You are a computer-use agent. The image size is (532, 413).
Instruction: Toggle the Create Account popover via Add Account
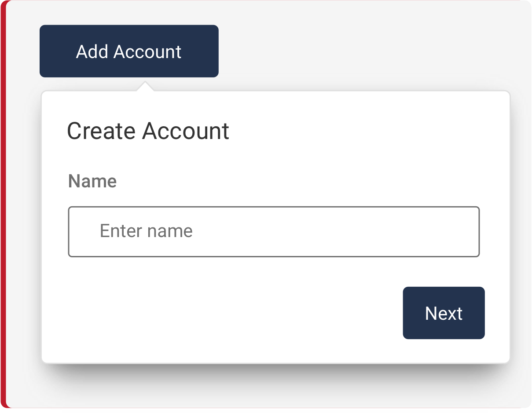(x=129, y=51)
